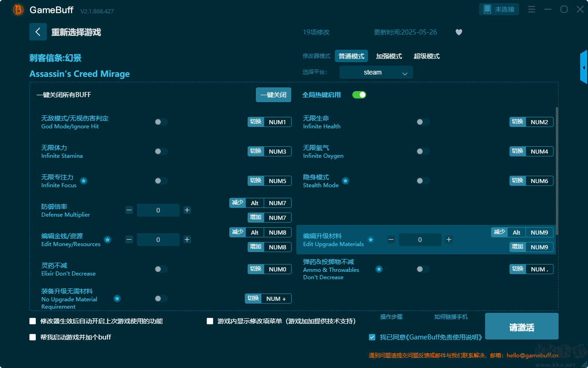Open the steam platform dropdown
The width and height of the screenshot is (588, 368).
tap(376, 72)
